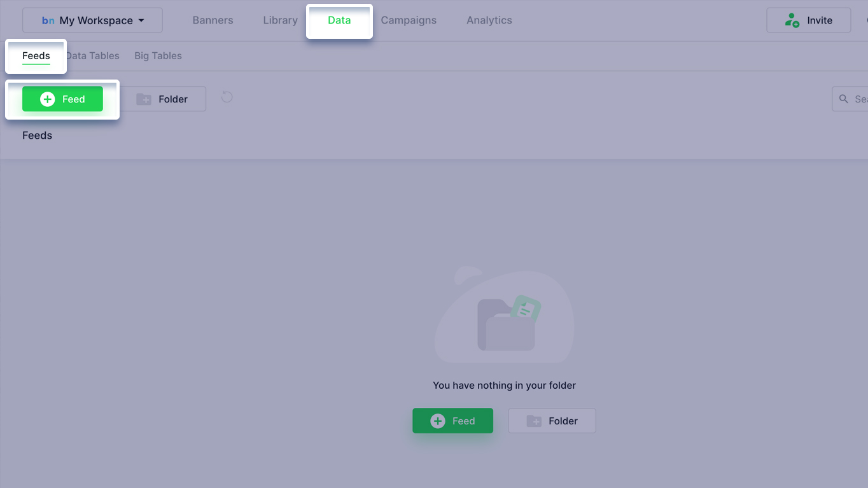Select the Data tab
The width and height of the screenshot is (868, 488).
pyautogui.click(x=339, y=20)
